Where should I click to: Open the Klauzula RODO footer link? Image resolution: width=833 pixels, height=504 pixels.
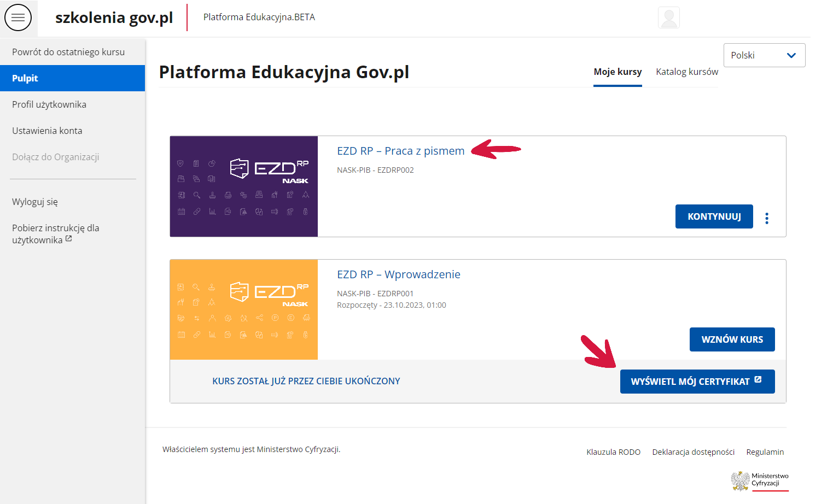point(613,452)
